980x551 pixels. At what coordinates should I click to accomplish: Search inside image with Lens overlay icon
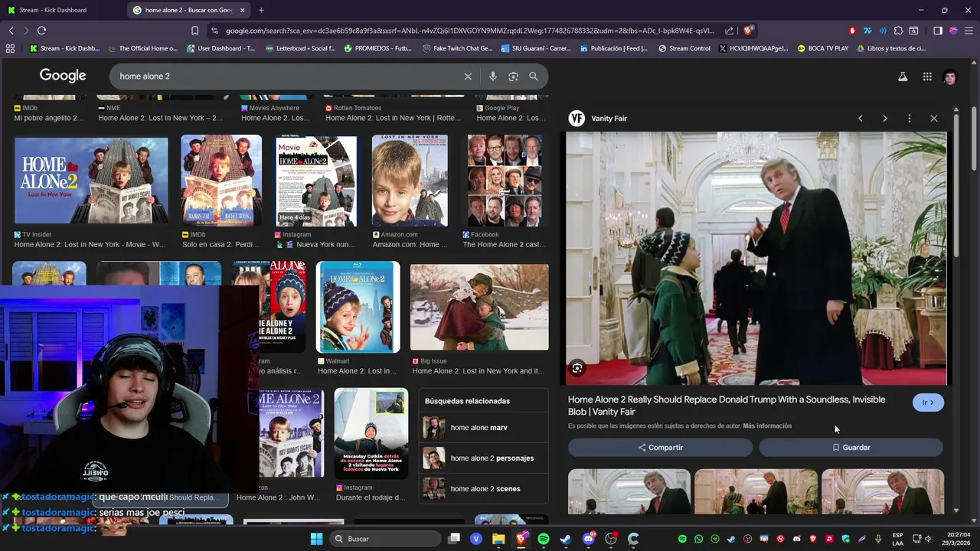(577, 369)
